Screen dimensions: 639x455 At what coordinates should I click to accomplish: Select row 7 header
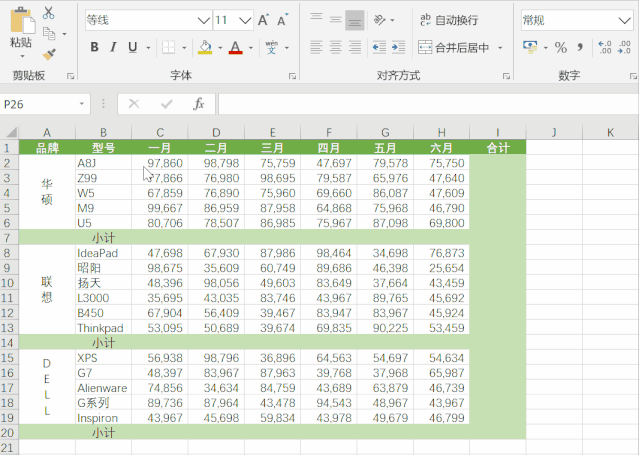[9, 238]
